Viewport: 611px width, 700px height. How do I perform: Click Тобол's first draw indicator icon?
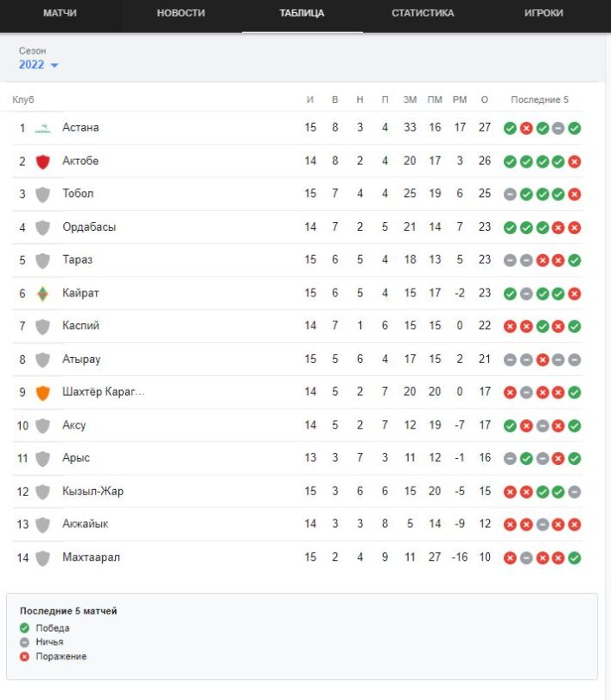click(510, 194)
